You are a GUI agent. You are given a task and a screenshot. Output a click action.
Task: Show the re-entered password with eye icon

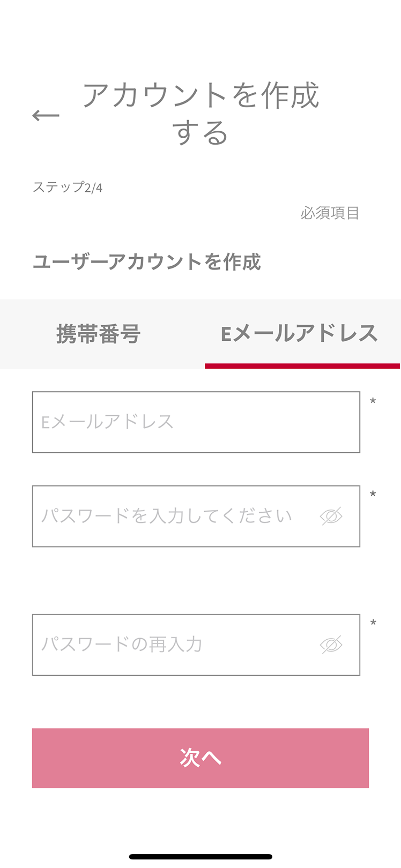click(331, 645)
